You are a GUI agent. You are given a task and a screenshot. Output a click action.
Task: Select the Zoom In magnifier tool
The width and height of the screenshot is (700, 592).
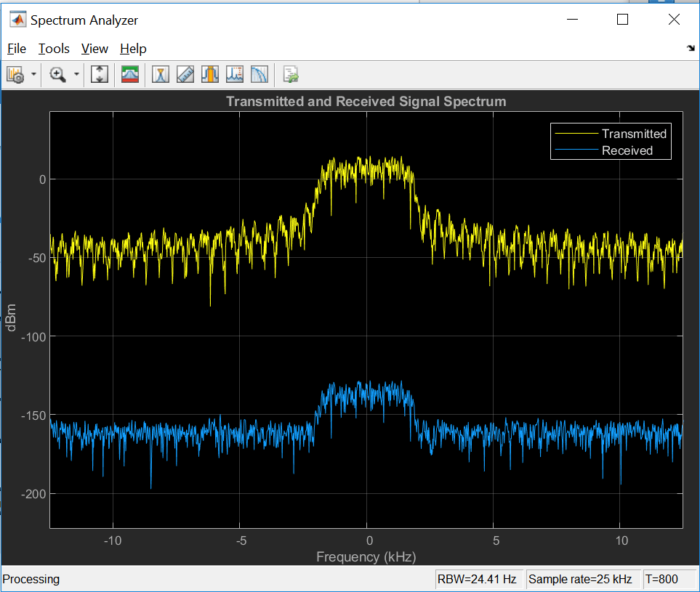57,75
